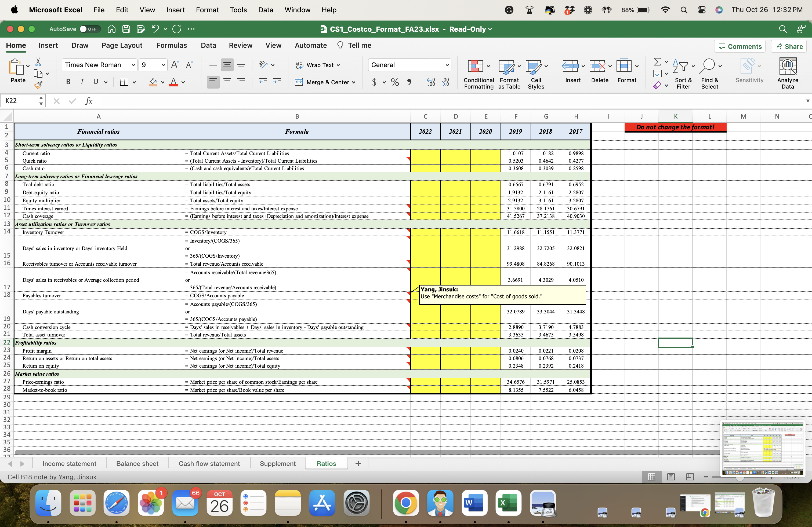Expand the formula bar chevron
Viewport: 812px width, 527px height.
tap(807, 101)
